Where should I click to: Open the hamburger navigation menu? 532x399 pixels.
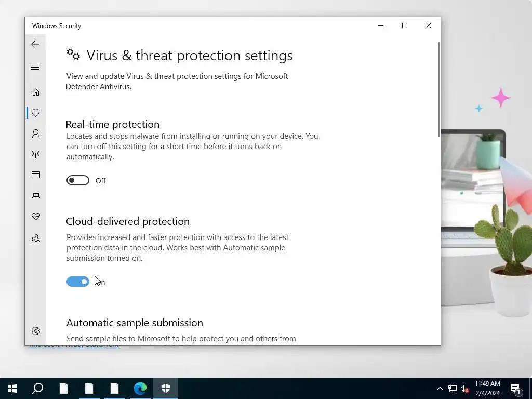[x=35, y=67]
